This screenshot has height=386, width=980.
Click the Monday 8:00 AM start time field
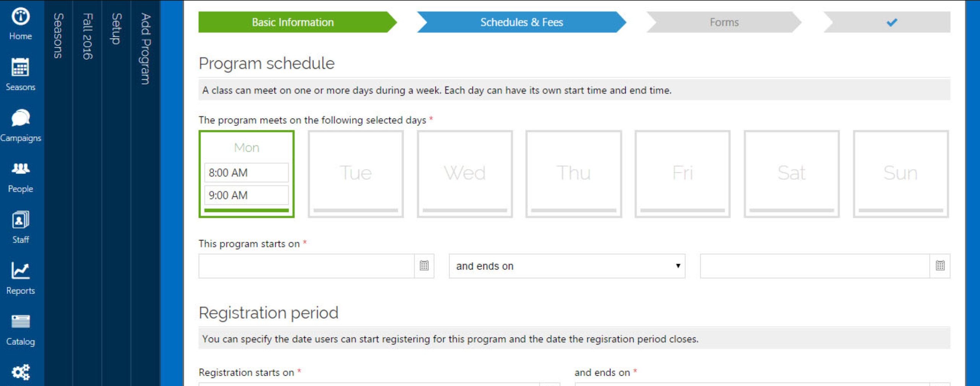pyautogui.click(x=246, y=173)
